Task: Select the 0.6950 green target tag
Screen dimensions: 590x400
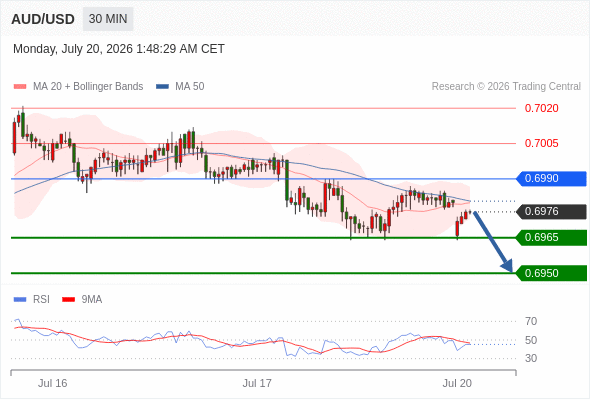Action: pyautogui.click(x=551, y=273)
